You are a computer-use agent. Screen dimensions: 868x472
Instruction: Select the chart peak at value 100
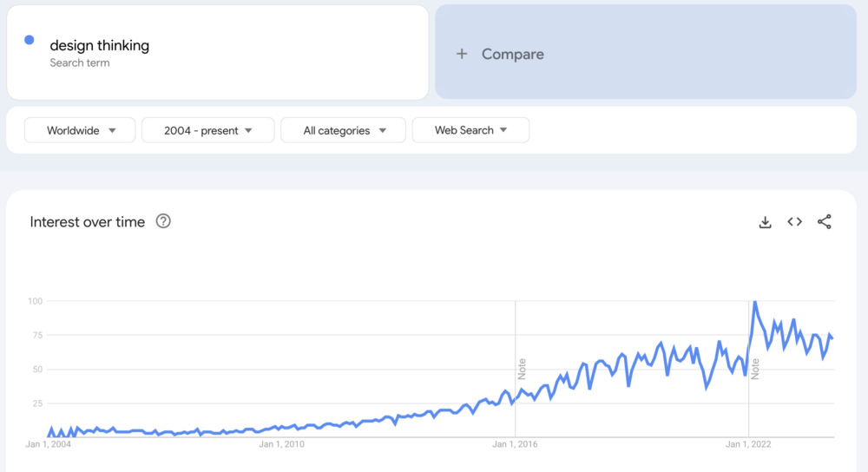point(754,302)
